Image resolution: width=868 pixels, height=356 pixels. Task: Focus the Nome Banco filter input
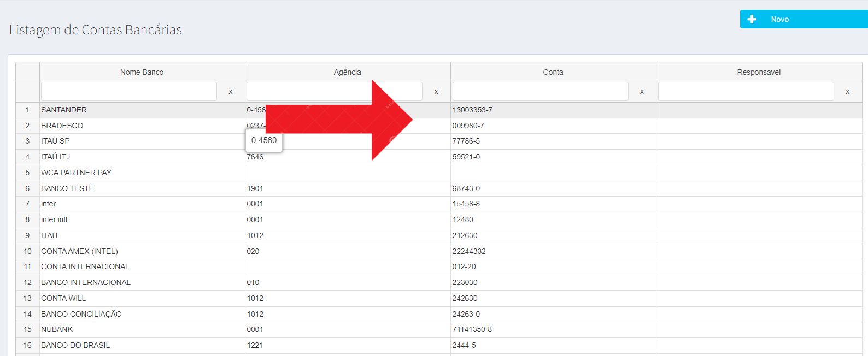(x=129, y=92)
